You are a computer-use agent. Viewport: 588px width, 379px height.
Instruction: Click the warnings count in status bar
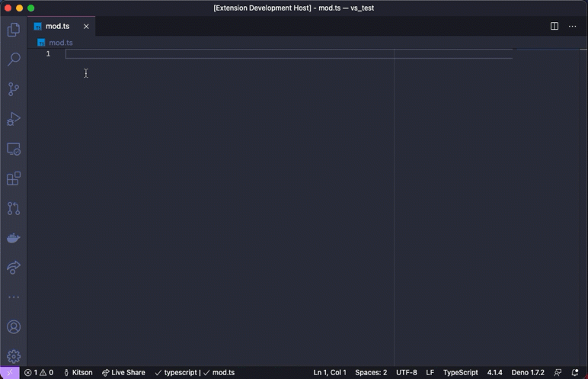(46, 373)
